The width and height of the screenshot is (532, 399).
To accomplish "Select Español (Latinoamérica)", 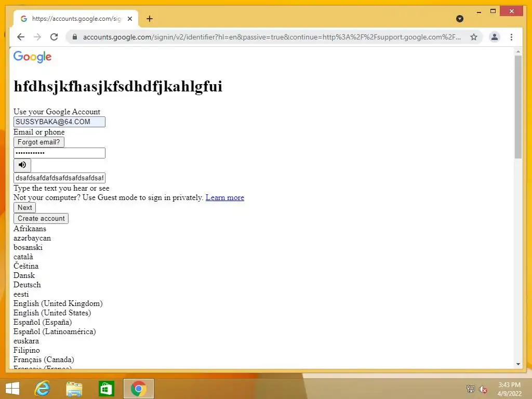I will (x=55, y=331).
